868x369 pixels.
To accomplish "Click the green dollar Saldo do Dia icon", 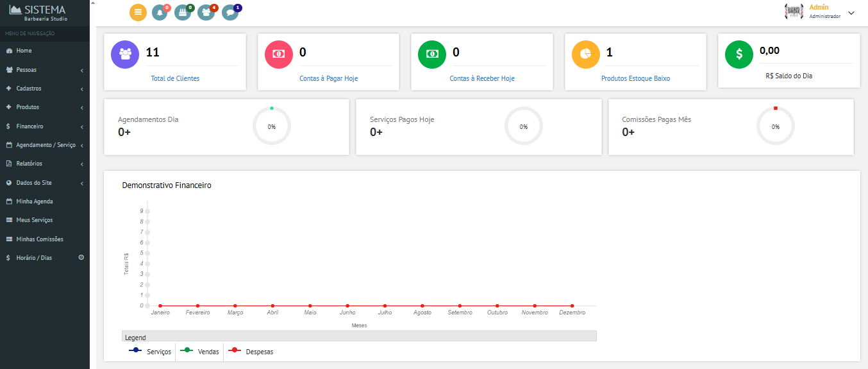I will click(x=739, y=54).
